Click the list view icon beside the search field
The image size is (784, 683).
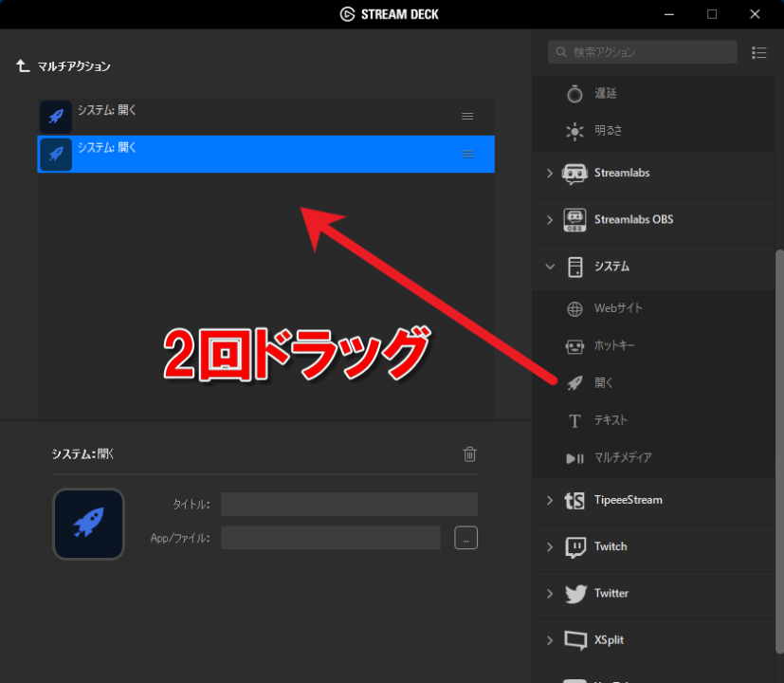pos(758,52)
